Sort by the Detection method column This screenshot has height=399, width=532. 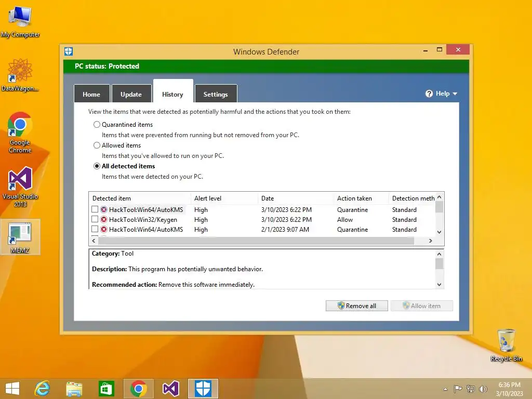412,198
